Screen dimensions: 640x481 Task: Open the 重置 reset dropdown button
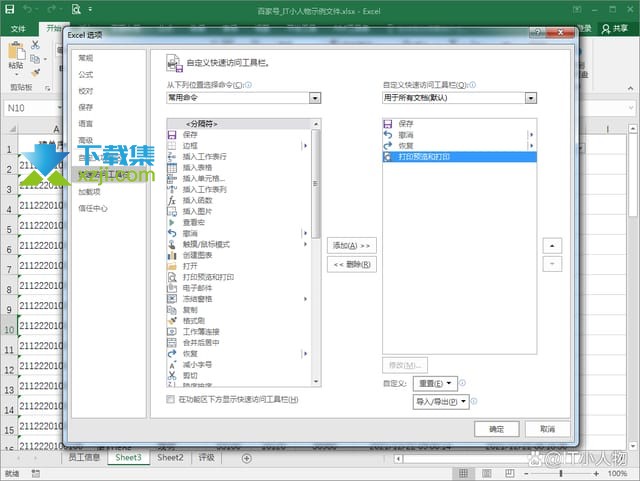tap(435, 384)
